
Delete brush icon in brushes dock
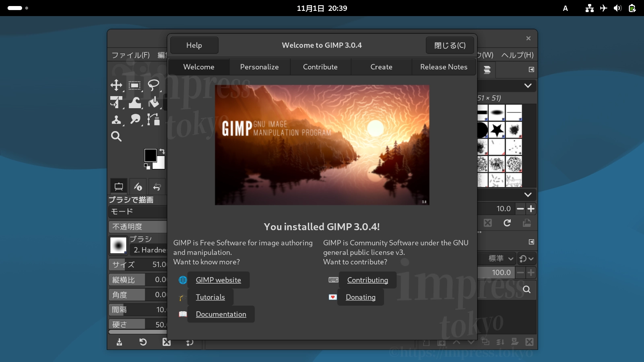click(488, 223)
